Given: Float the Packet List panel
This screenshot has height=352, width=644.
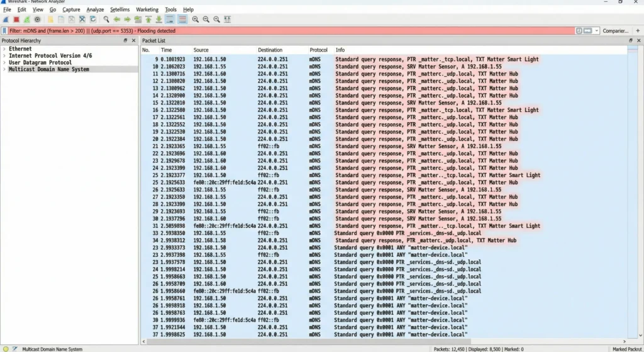Looking at the screenshot, I should click(x=630, y=40).
